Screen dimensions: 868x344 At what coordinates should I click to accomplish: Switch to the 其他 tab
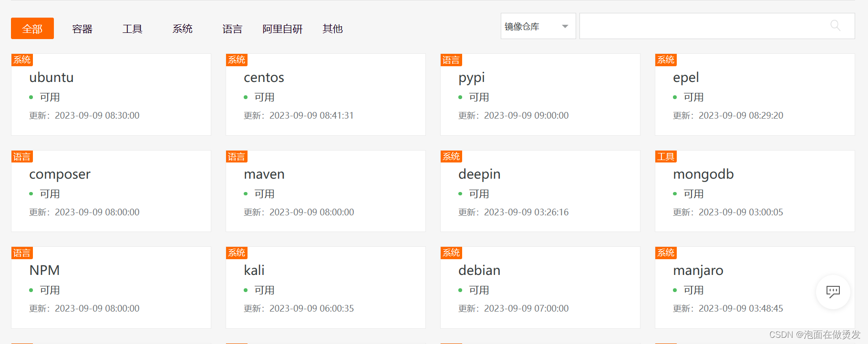[332, 29]
